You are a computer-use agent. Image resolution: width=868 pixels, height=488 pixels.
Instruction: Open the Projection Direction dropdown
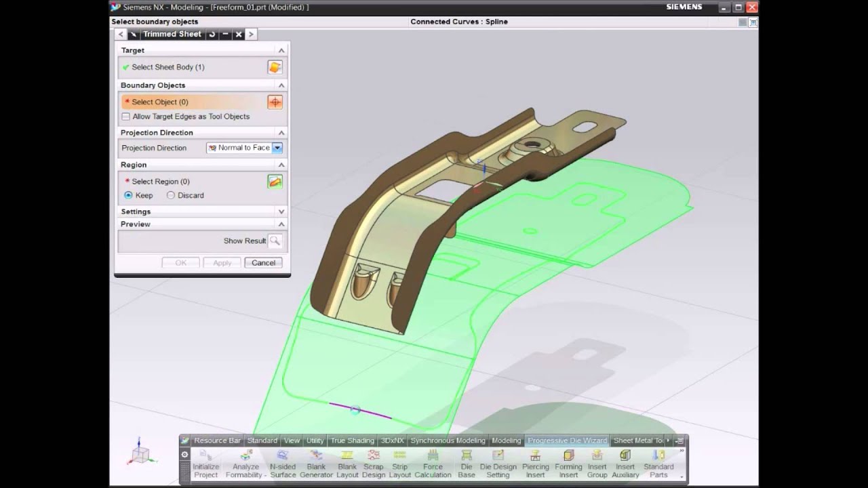click(x=277, y=148)
